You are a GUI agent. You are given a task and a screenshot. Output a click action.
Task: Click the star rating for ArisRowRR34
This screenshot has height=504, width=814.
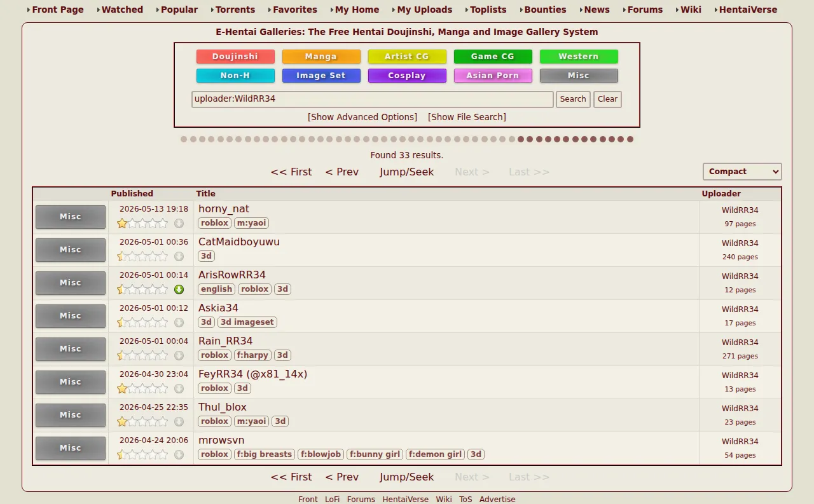pos(142,289)
